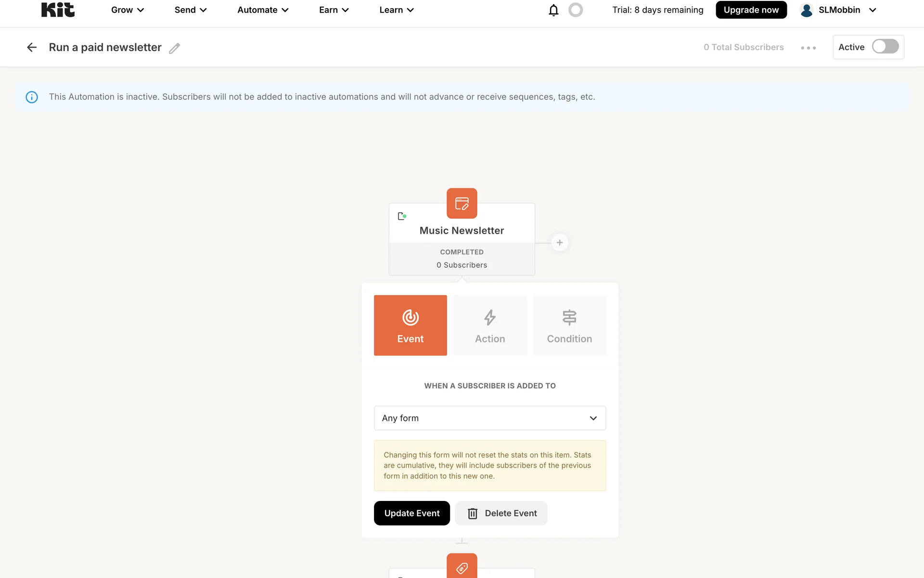Click the Delete Event button
The width and height of the screenshot is (924, 578).
pyautogui.click(x=501, y=513)
